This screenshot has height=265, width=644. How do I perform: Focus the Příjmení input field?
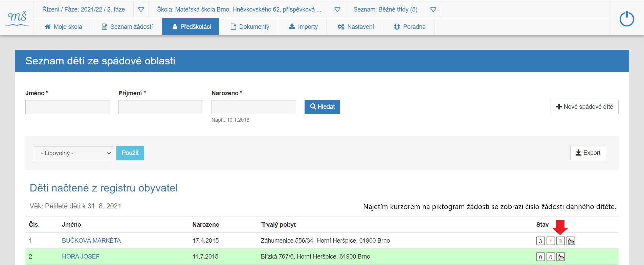(161, 107)
